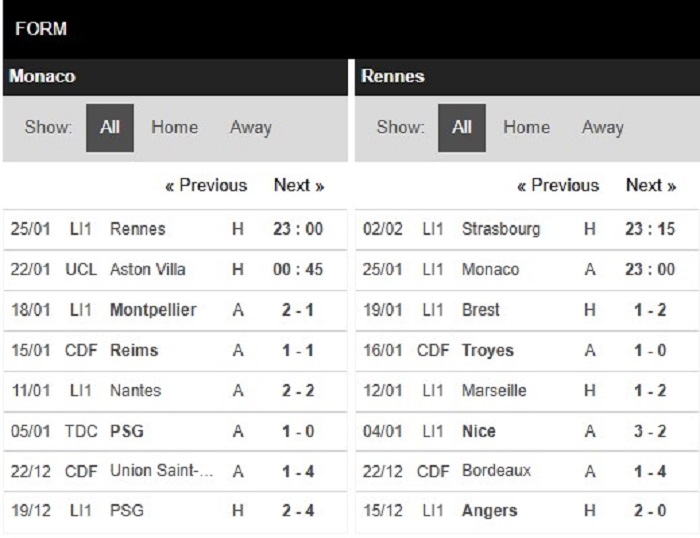Show Monaco's Away matches tab
The width and height of the screenshot is (700, 538).
pos(250,128)
